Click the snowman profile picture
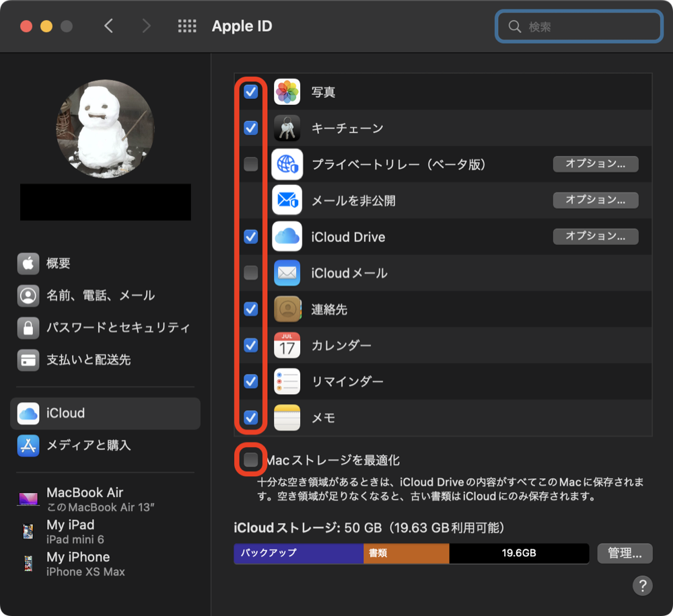Image resolution: width=673 pixels, height=616 pixels. [x=105, y=128]
